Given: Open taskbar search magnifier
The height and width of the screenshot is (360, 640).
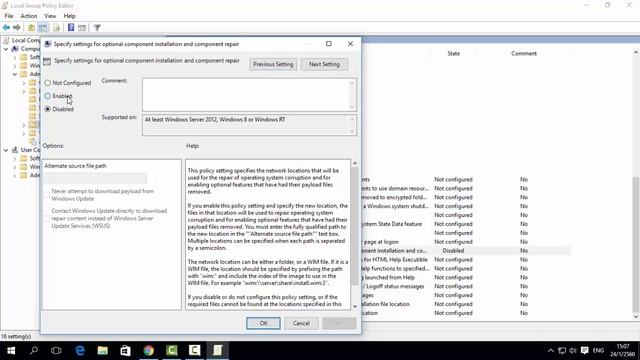Looking at the screenshot, I should tap(34, 351).
